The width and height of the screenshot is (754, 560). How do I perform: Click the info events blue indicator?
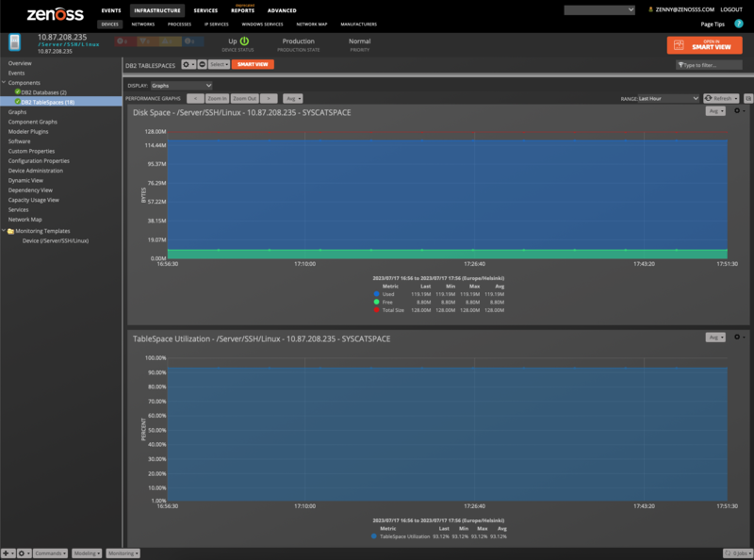tap(192, 41)
